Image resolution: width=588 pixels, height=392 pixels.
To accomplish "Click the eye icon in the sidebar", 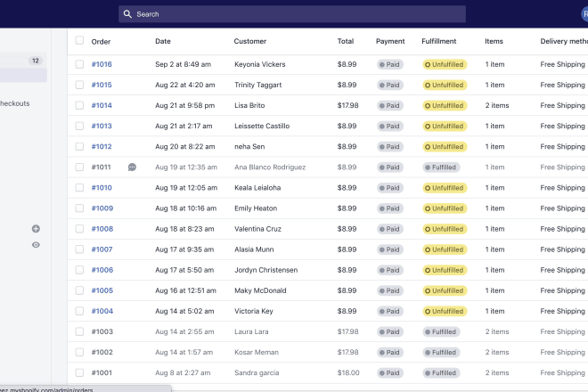I will click(x=36, y=245).
